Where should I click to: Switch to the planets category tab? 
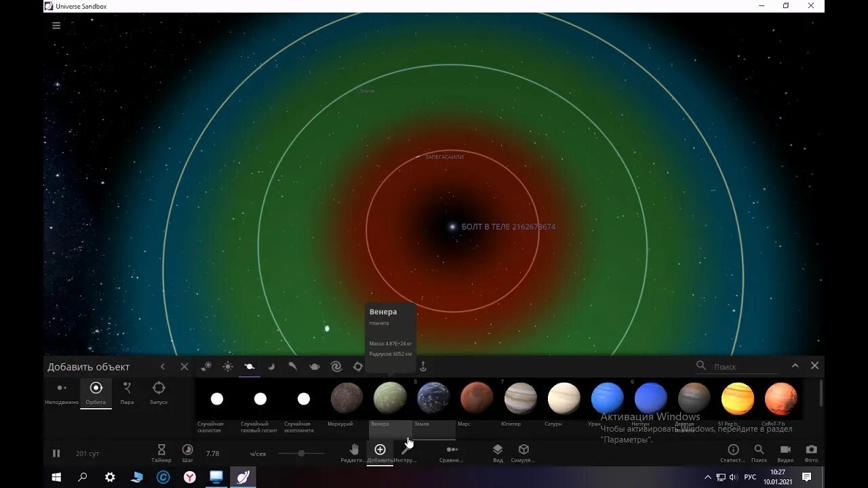[x=250, y=367]
